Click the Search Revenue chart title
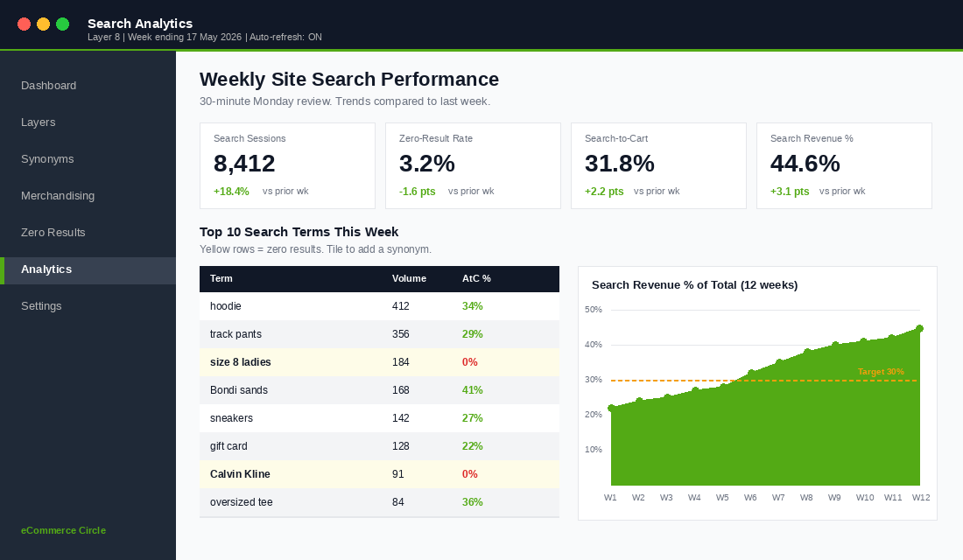Image resolution: width=963 pixels, height=560 pixels. 694,285
